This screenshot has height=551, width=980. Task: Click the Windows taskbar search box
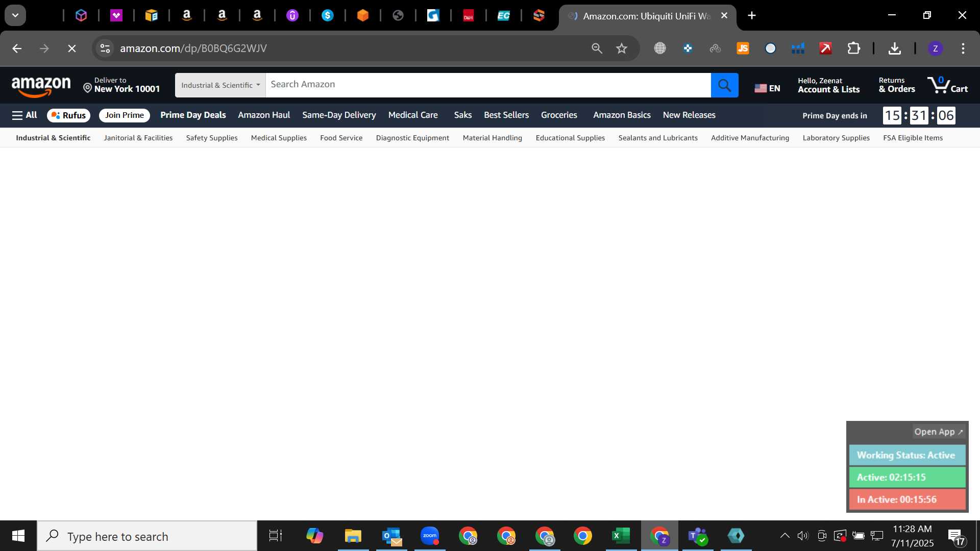coord(147,536)
